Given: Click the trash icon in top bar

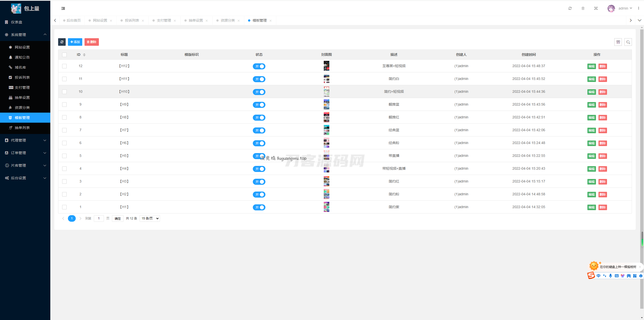Looking at the screenshot, I should coord(583,8).
